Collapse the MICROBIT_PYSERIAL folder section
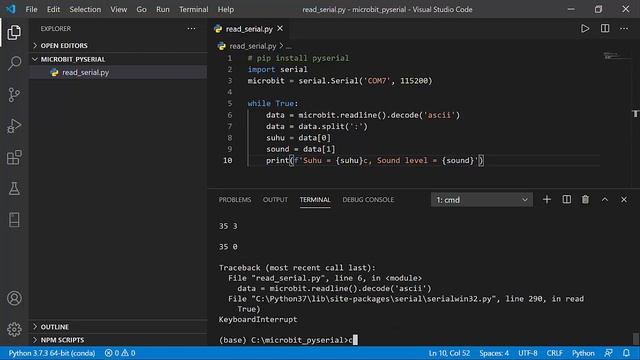Screen dimensions: 640x360 click(73, 59)
